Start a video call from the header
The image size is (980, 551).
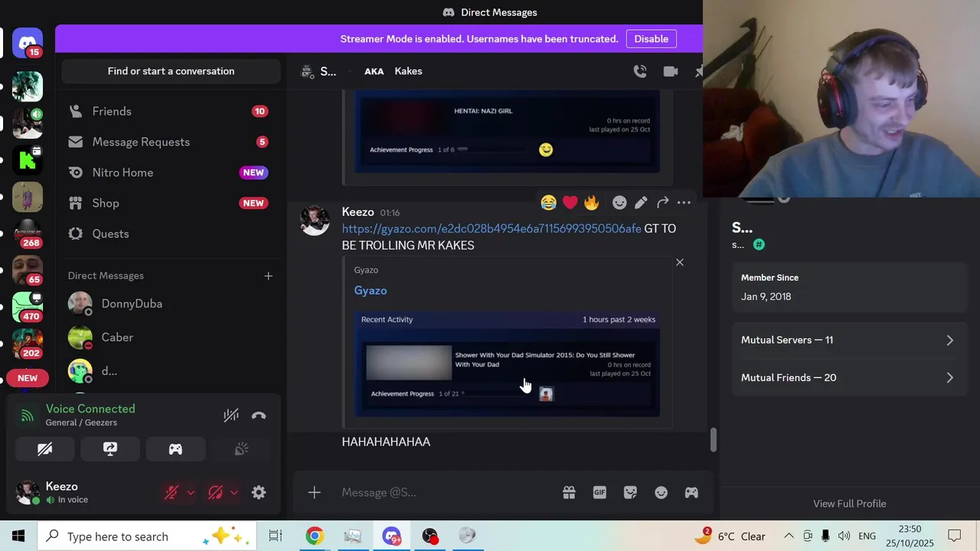[671, 71]
